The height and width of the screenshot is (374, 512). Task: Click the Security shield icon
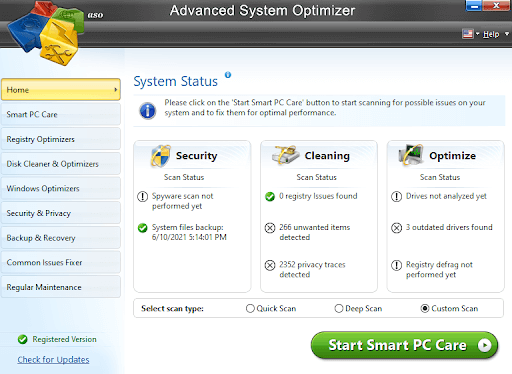pos(161,156)
